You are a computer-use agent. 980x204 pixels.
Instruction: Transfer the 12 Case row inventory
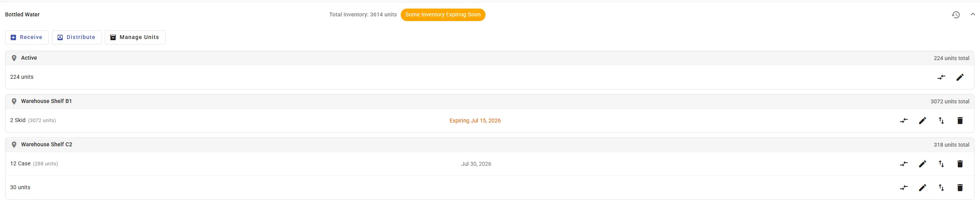click(904, 164)
